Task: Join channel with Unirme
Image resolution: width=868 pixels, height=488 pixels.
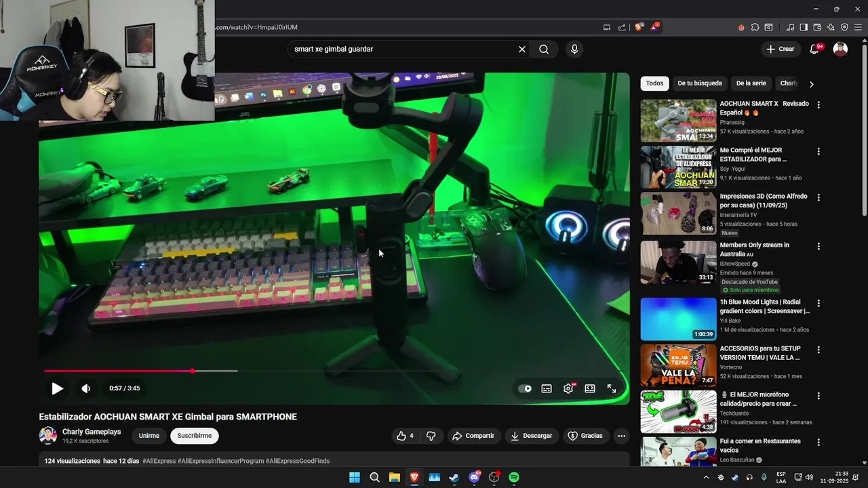Action: (149, 436)
